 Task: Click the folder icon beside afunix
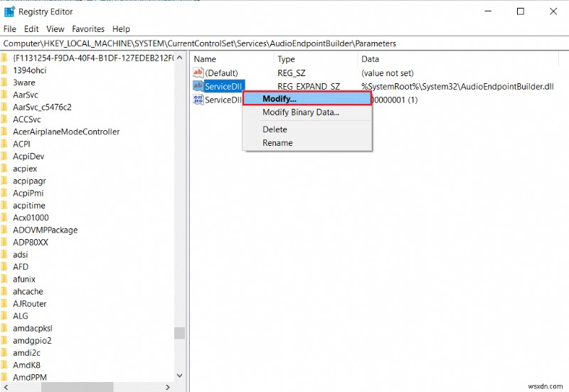(4, 279)
